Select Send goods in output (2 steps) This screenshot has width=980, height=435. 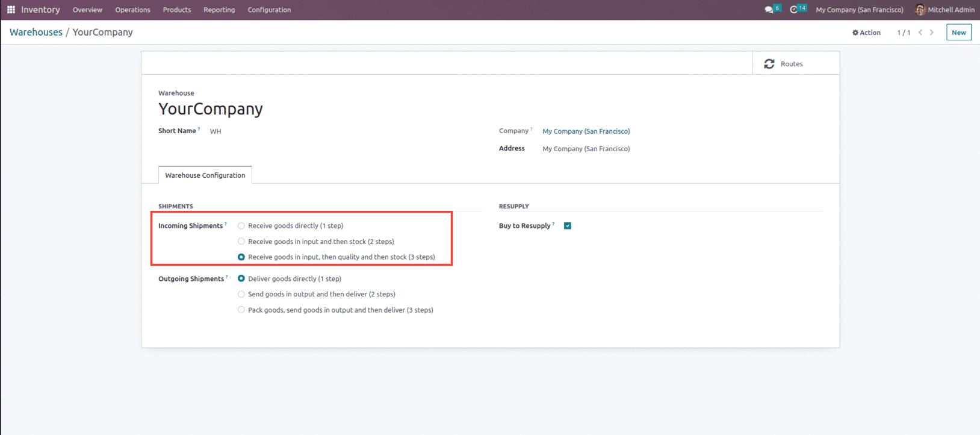(x=241, y=295)
